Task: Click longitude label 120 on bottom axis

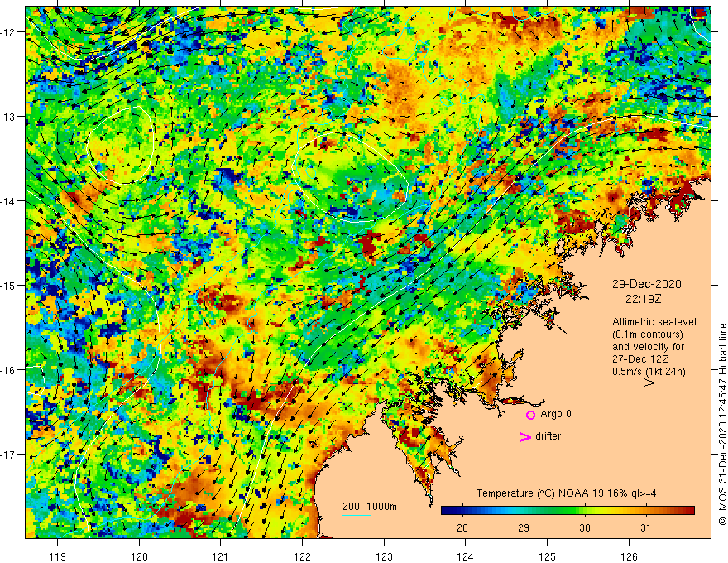Action: (139, 556)
